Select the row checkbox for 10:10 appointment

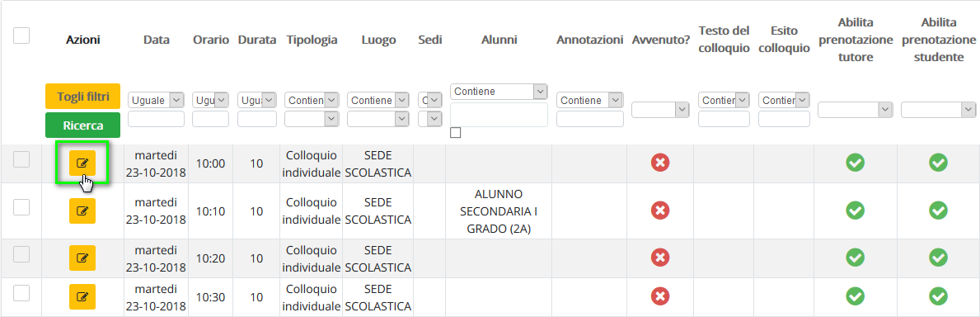click(x=21, y=207)
